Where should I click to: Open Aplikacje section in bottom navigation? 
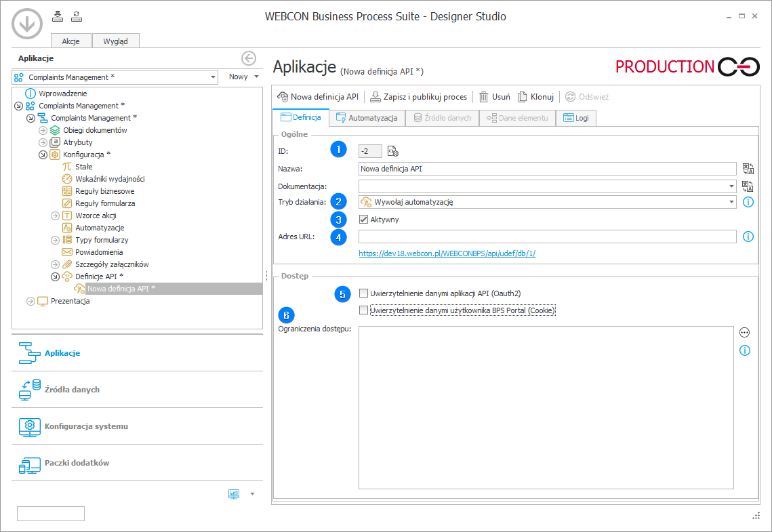point(137,353)
